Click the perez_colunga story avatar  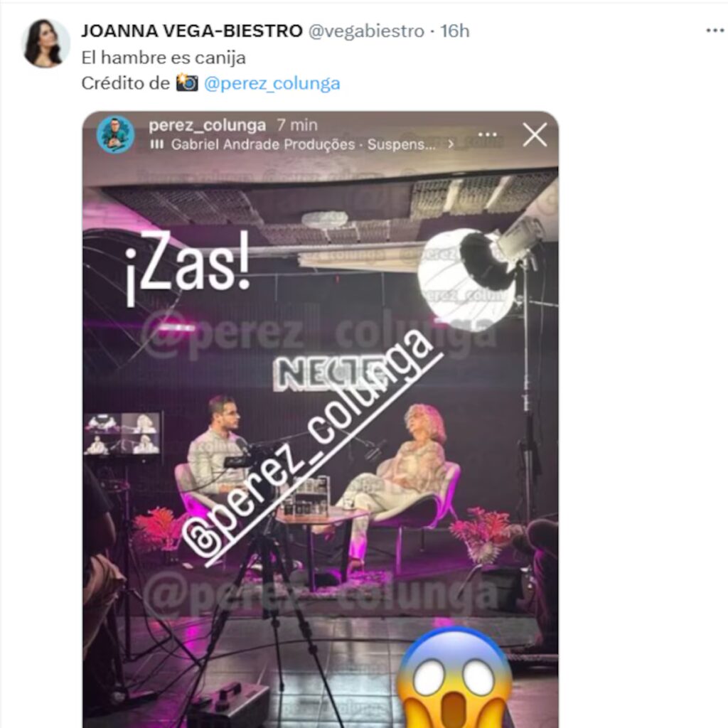[115, 134]
